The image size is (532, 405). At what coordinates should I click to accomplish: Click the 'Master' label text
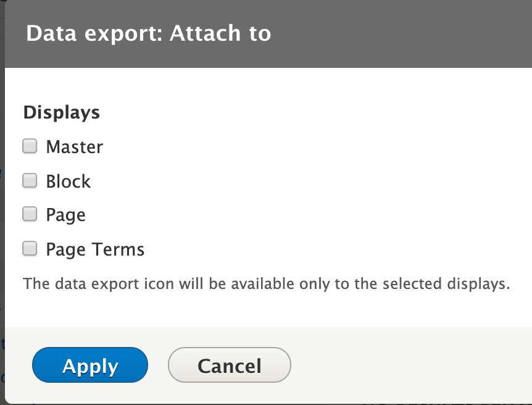tap(75, 147)
